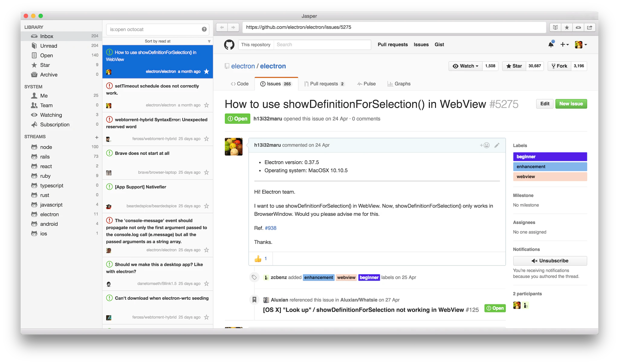
Task: Star the setTimeout schedule issue
Action: (x=206, y=105)
